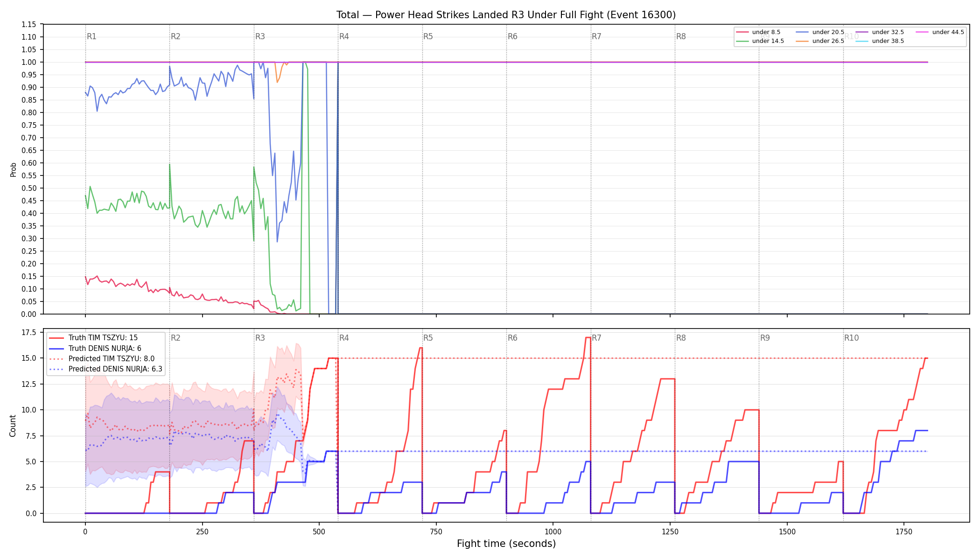Viewport: 980px width, 560px height.
Task: Click the 'under 20.5' legend entry
Action: click(820, 32)
